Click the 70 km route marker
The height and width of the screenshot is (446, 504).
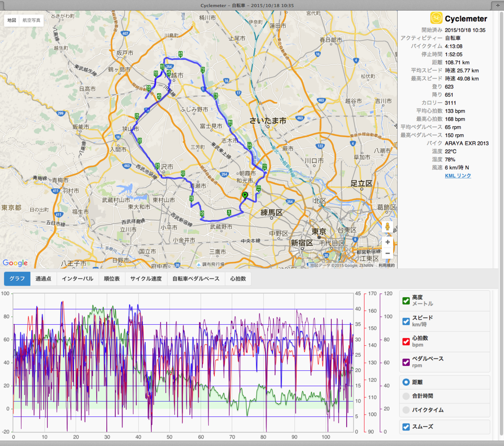(x=202, y=70)
